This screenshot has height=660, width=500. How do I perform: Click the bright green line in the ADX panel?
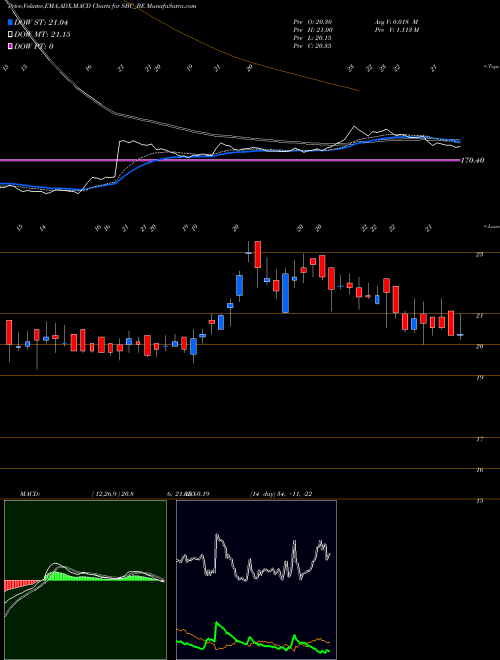[253, 636]
